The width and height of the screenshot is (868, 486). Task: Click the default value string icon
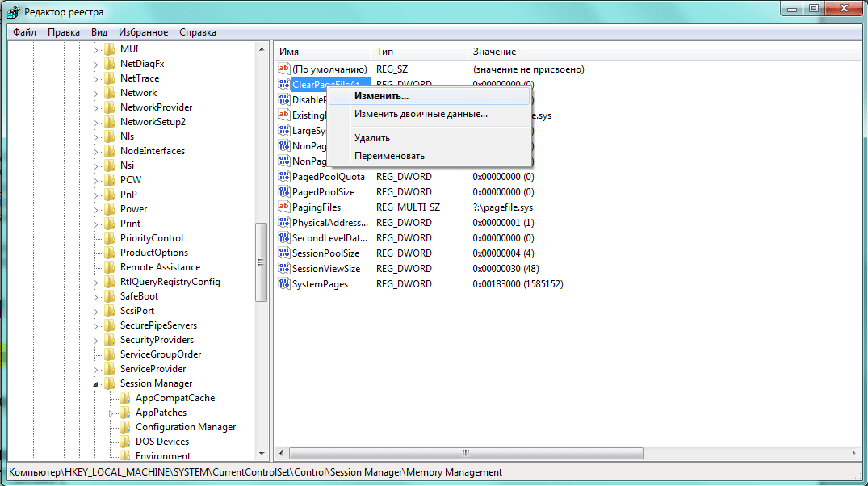point(283,69)
